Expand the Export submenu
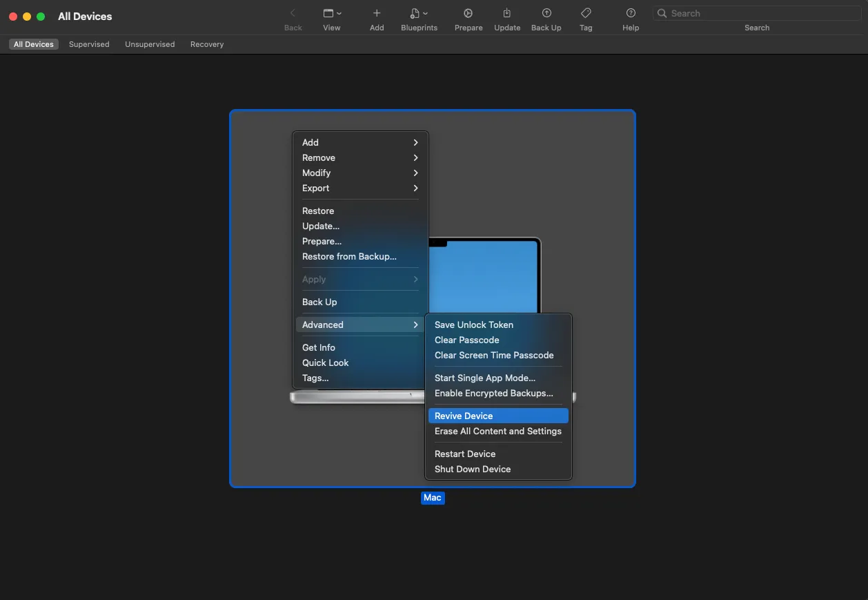The image size is (868, 600). (360, 188)
